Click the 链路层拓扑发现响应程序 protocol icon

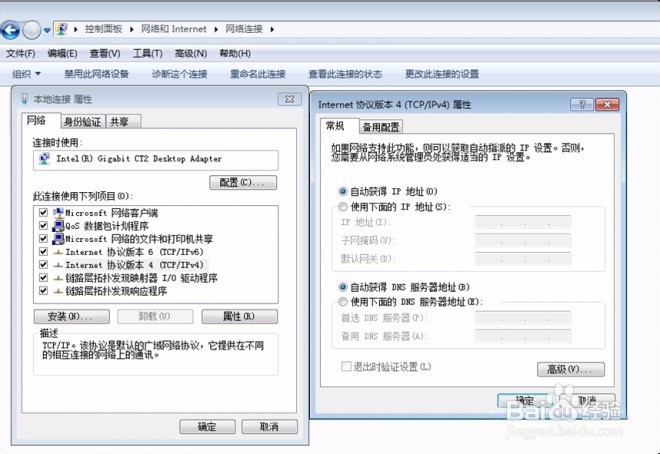pos(58,291)
